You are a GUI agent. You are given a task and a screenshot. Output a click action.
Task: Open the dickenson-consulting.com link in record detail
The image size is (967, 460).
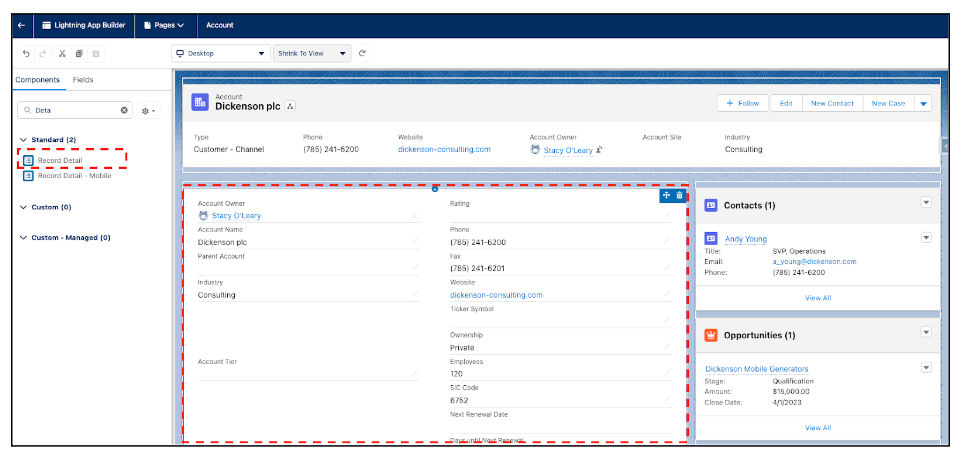click(496, 295)
